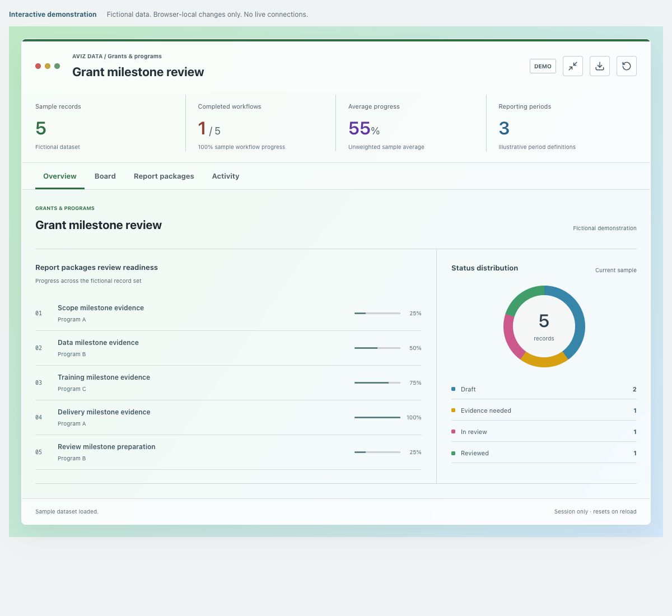Screen dimensions: 672x616
Task: Click Session only resets on reload text
Action: (x=595, y=511)
